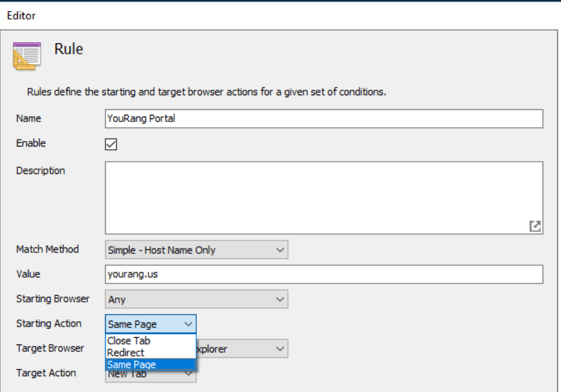
Task: Open the Description pop-out editor icon
Action: click(535, 227)
